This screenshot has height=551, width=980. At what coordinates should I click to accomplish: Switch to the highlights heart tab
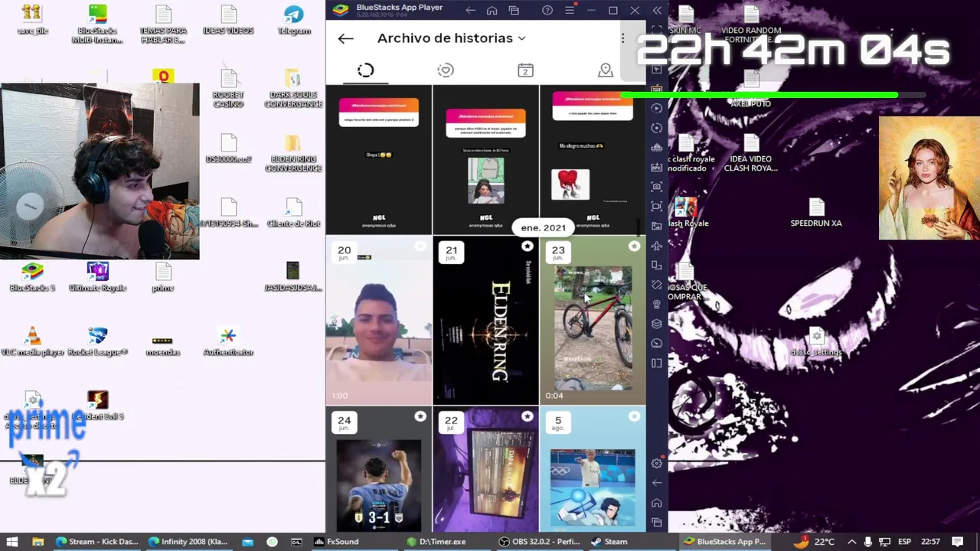(446, 70)
